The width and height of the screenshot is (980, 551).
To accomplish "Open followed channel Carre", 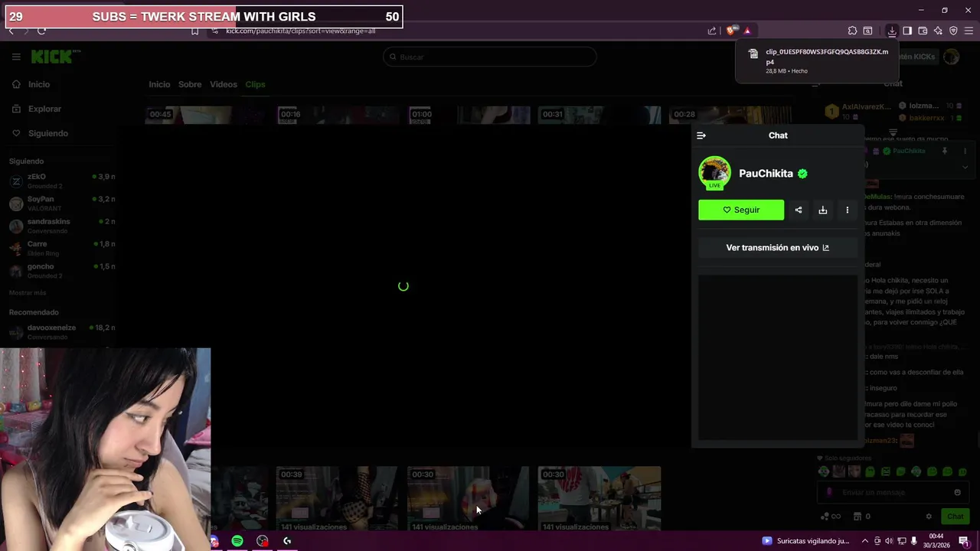I will [x=61, y=248].
